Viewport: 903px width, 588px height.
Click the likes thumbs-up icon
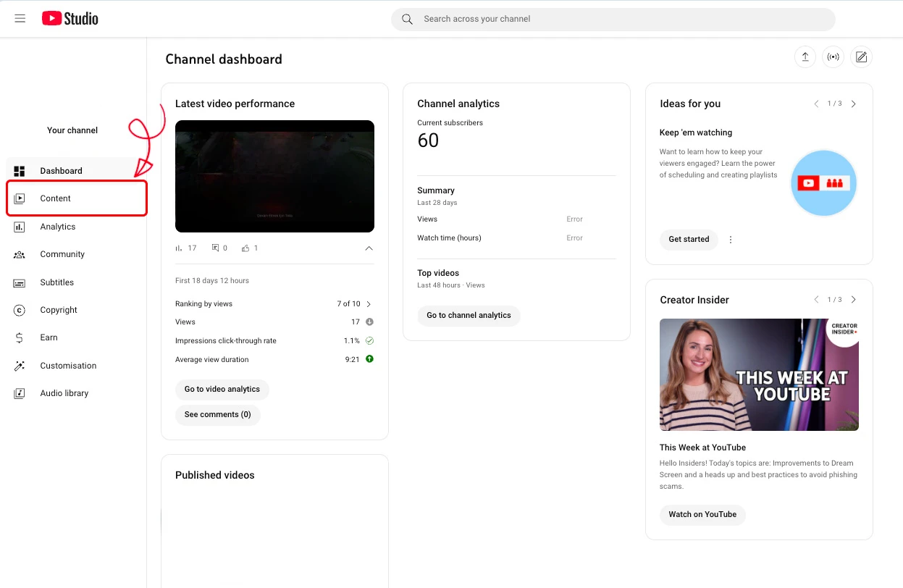tap(245, 248)
